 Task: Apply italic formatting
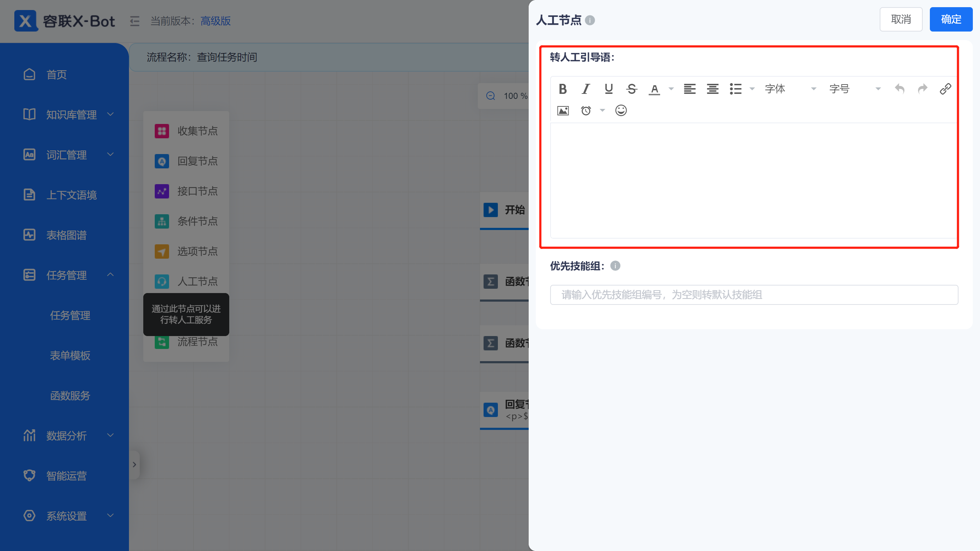coord(586,89)
